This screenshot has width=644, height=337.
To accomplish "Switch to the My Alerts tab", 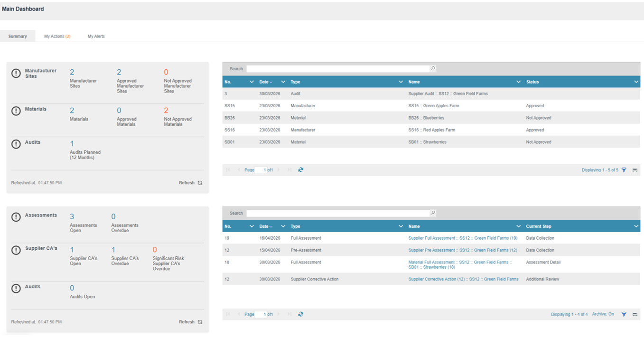I will [x=96, y=37].
